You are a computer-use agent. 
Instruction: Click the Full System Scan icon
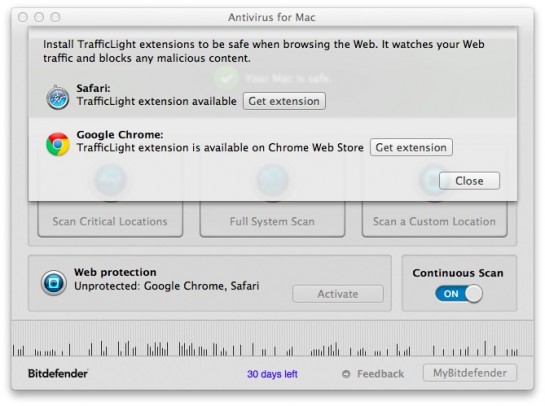[272, 180]
